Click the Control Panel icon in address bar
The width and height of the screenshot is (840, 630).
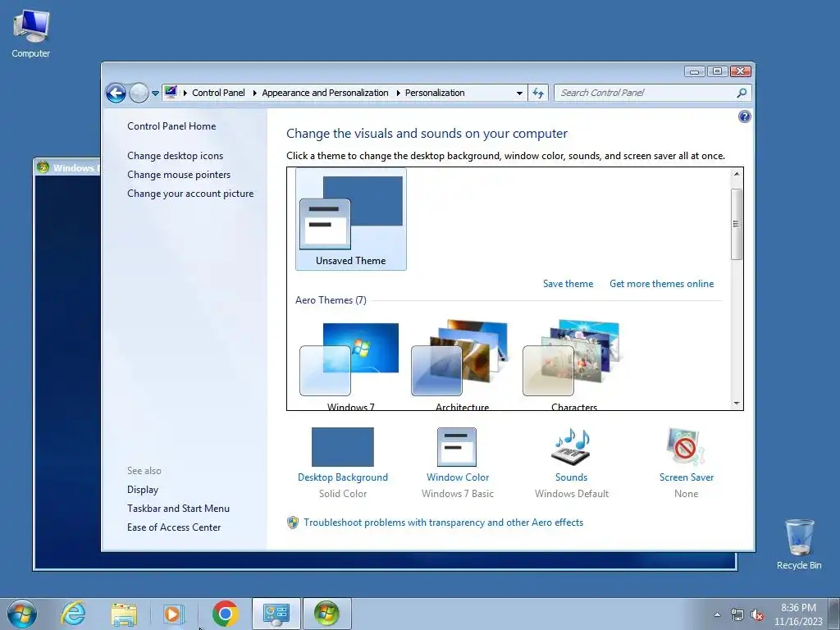pos(171,92)
